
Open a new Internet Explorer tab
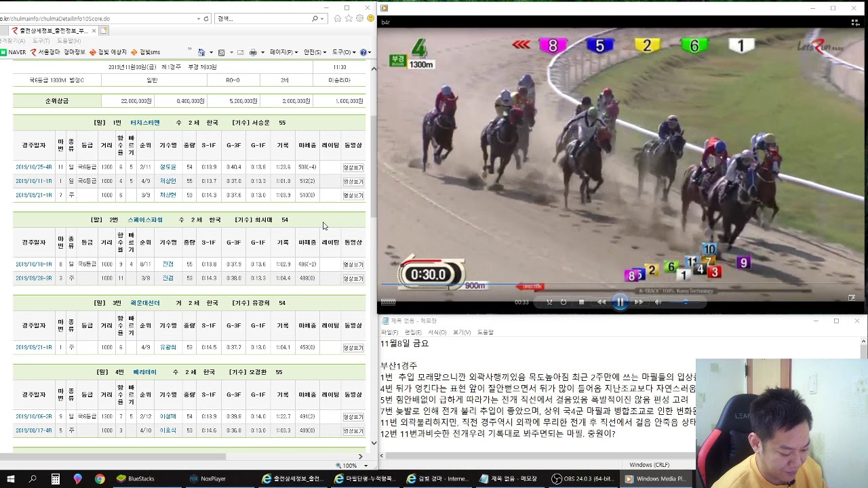pyautogui.click(x=104, y=30)
